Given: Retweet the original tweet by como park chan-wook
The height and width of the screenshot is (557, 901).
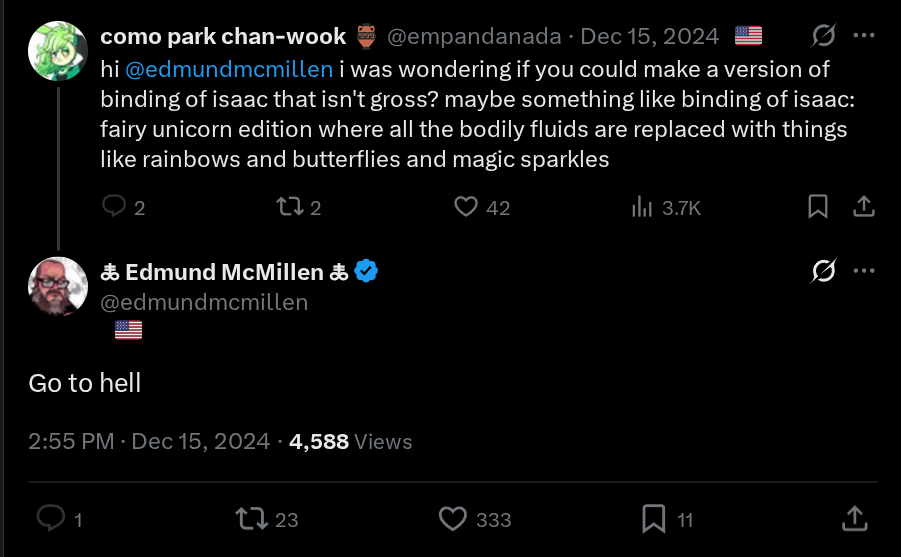Looking at the screenshot, I should (289, 207).
